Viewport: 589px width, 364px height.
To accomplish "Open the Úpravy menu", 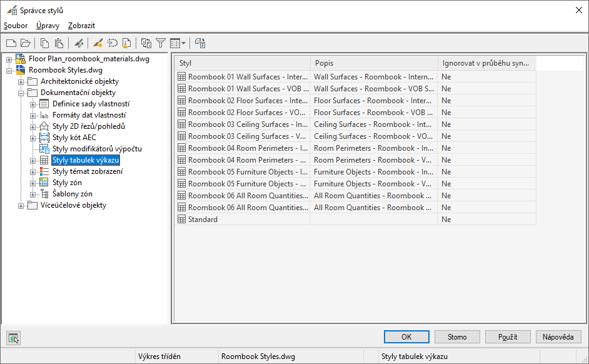I will pos(48,26).
